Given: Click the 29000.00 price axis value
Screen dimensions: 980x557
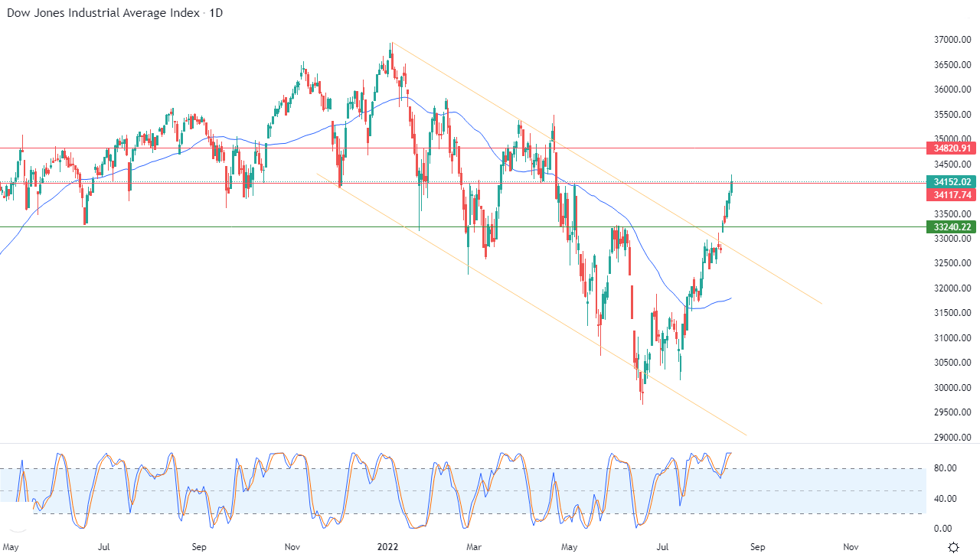Looking at the screenshot, I should (953, 437).
